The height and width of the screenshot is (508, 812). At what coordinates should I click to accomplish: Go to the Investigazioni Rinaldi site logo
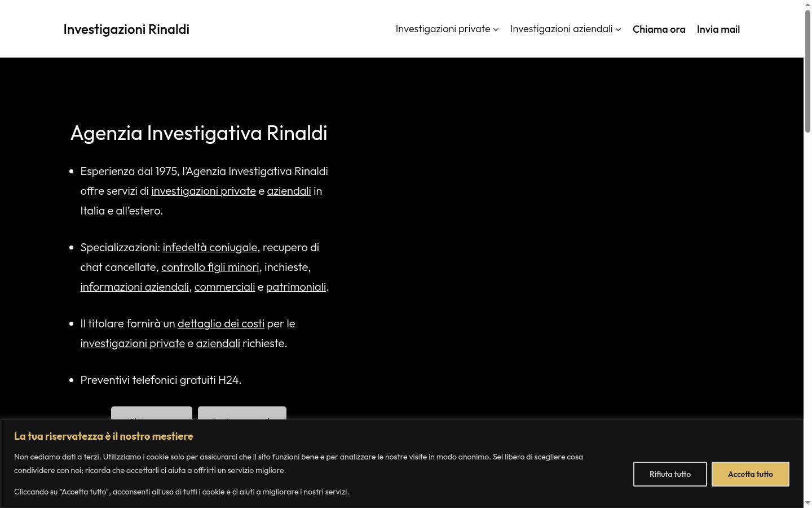126,29
